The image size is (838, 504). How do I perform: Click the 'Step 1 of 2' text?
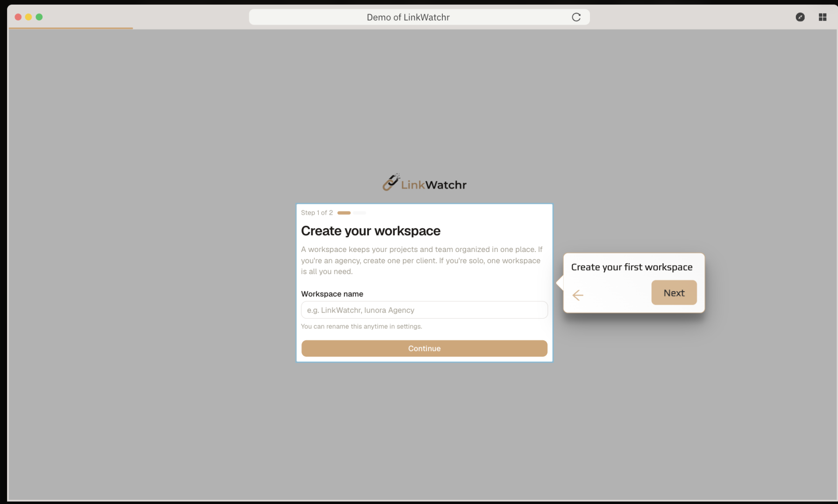317,213
